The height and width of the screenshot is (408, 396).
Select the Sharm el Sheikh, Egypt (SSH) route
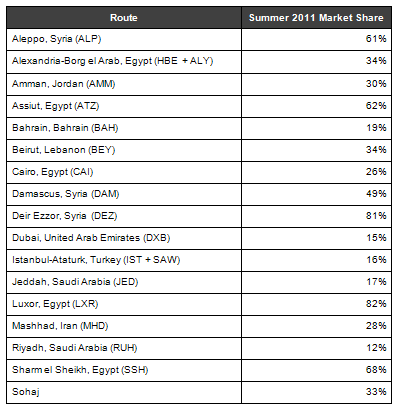pyautogui.click(x=80, y=370)
